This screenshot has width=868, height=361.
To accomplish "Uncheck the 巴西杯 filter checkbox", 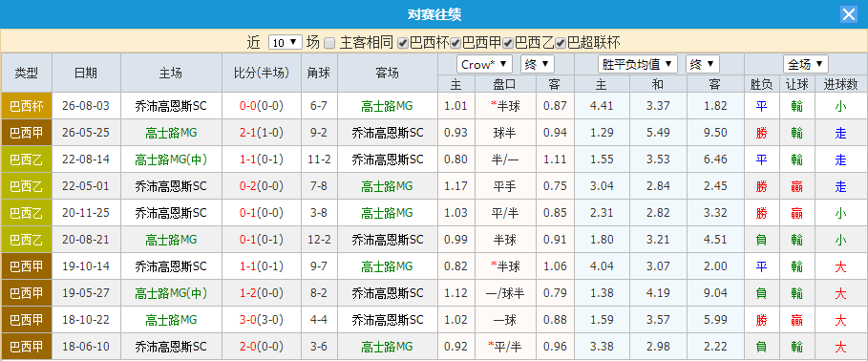I will tap(404, 43).
